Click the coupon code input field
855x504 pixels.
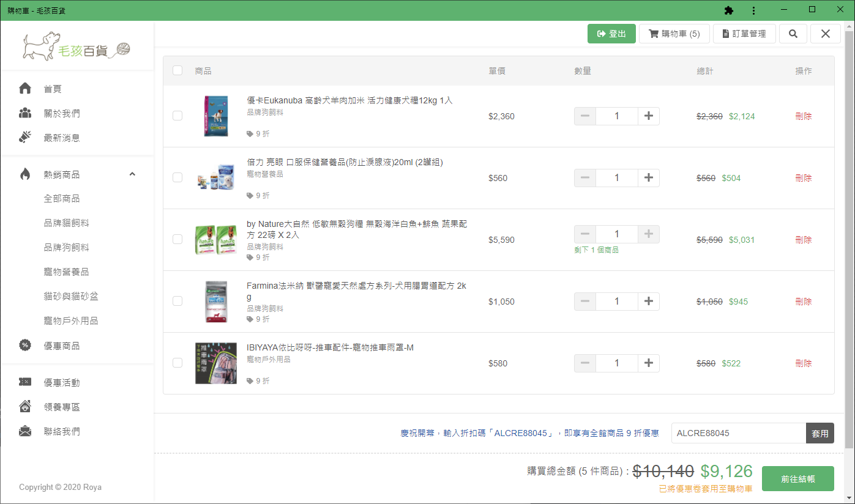tap(739, 433)
